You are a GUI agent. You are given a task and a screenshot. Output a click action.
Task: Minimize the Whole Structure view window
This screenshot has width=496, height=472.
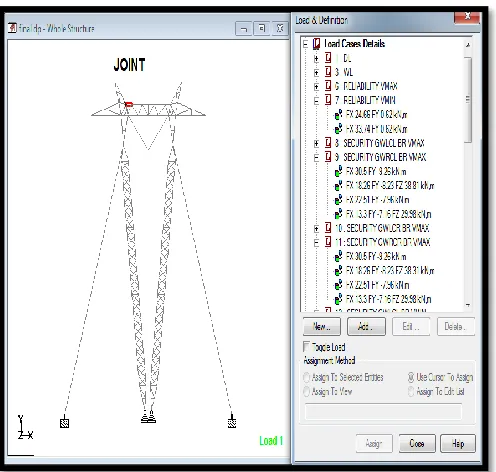coord(244,29)
